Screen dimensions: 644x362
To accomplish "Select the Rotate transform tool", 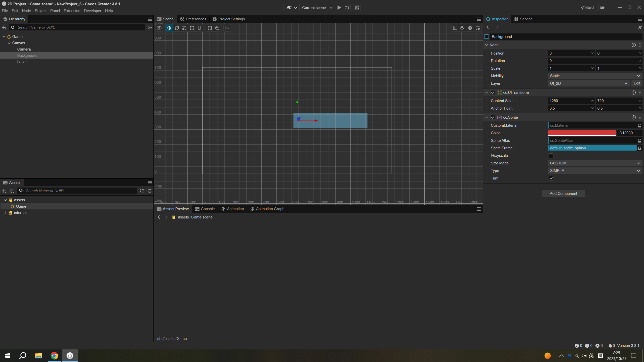I will (x=177, y=28).
